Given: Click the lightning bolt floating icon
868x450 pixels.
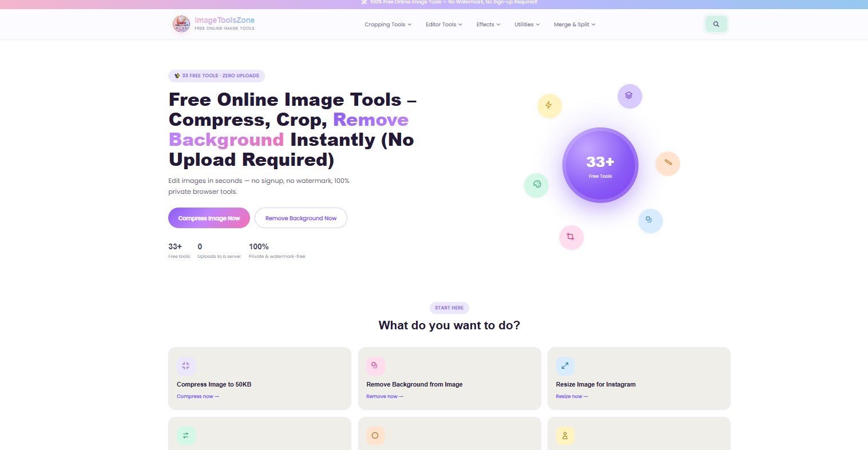Looking at the screenshot, I should pyautogui.click(x=549, y=106).
